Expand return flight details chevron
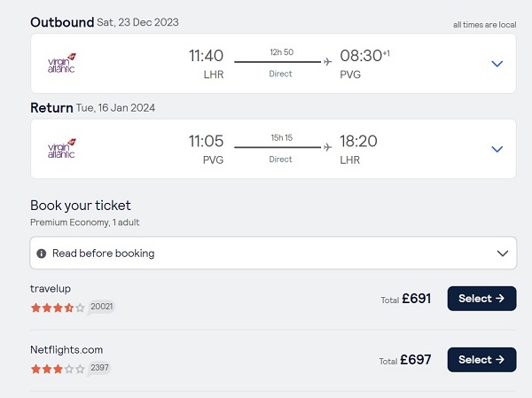This screenshot has height=398, width=532. [497, 149]
